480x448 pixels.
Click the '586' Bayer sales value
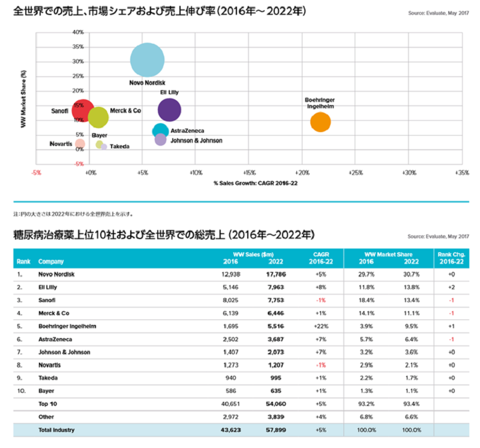pyautogui.click(x=231, y=391)
